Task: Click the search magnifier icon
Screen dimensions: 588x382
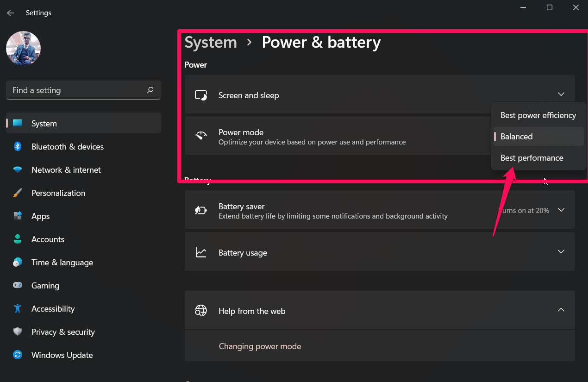Action: [150, 90]
